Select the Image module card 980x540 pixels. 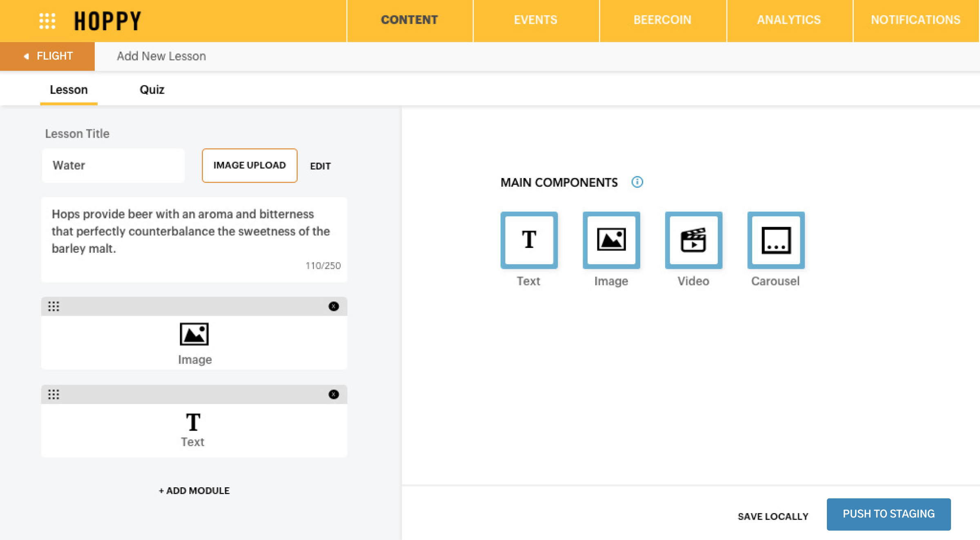tap(194, 342)
